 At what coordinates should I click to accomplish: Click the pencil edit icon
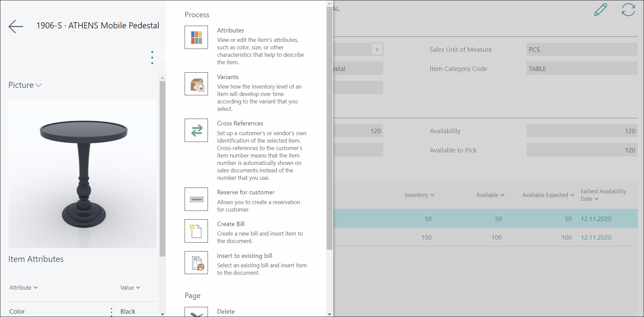click(x=600, y=10)
